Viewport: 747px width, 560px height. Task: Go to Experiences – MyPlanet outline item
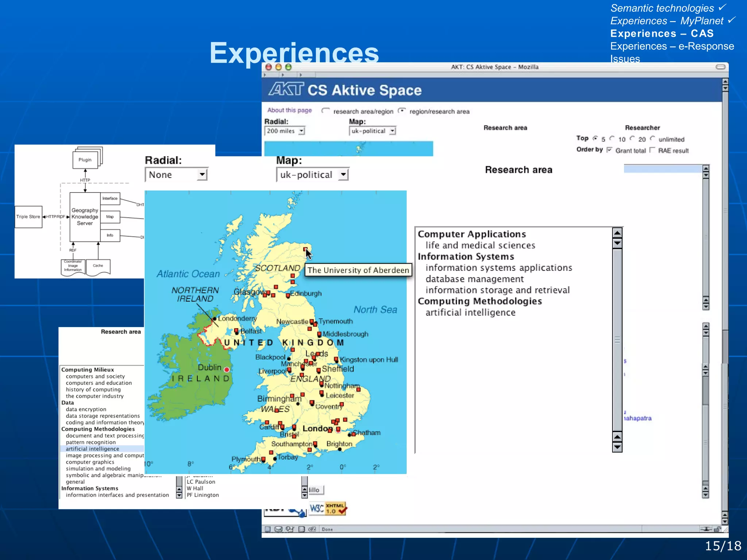[667, 21]
